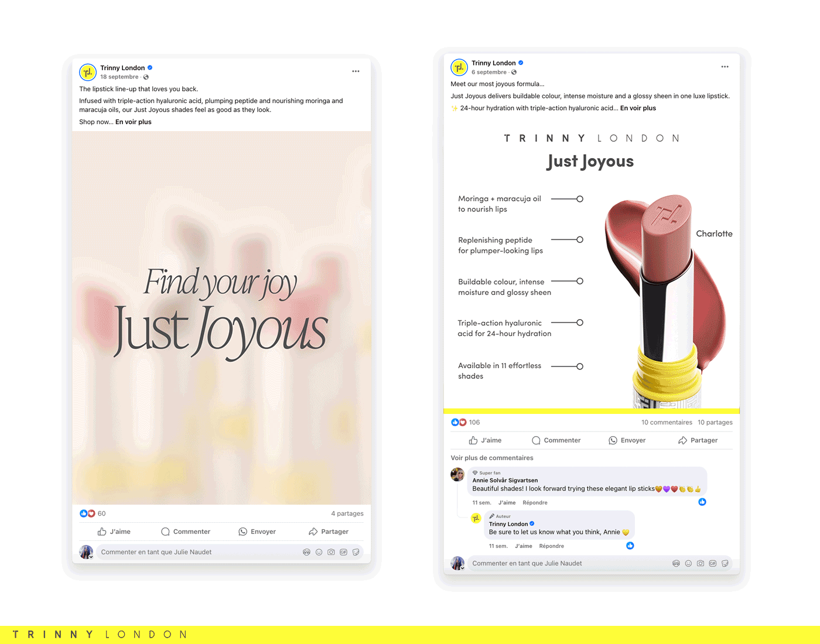820x644 pixels.
Task: Click the 18 septembre date link
Action: (x=119, y=77)
